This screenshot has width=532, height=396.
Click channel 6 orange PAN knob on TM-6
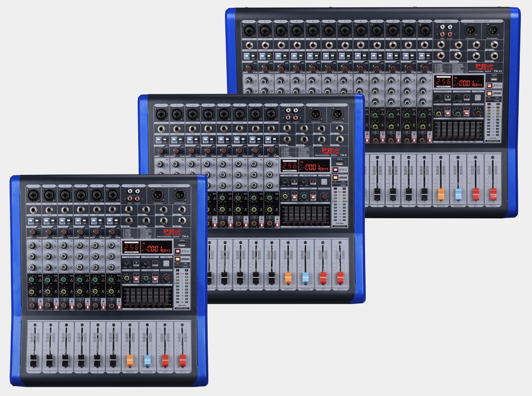111,305
